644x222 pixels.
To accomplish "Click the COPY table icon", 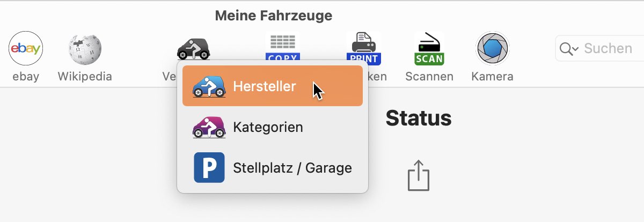I will point(283,47).
